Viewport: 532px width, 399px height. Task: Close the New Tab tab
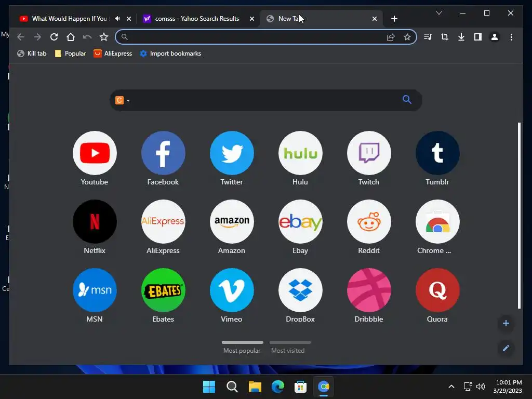[374, 19]
